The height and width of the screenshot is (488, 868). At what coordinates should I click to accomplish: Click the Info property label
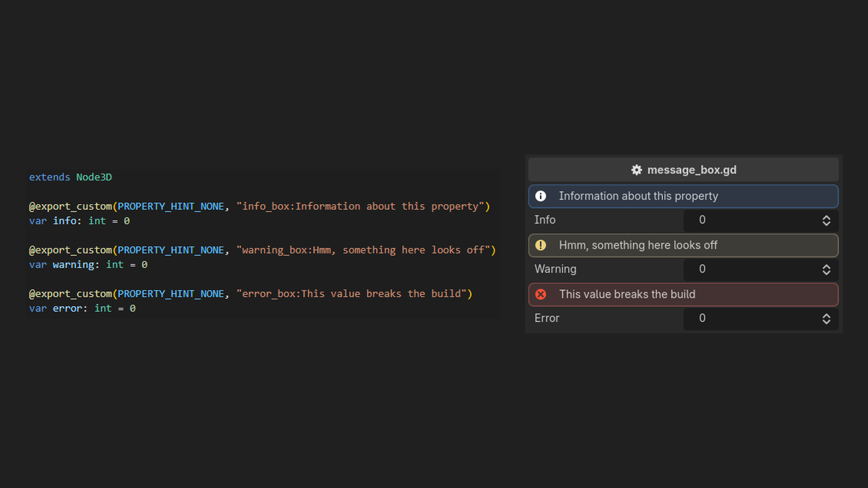pyautogui.click(x=545, y=220)
